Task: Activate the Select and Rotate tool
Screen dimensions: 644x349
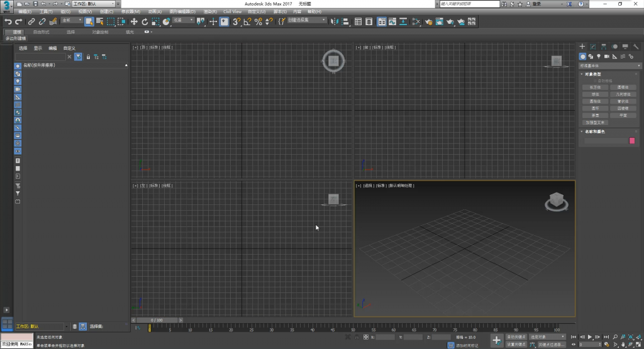Action: tap(145, 22)
